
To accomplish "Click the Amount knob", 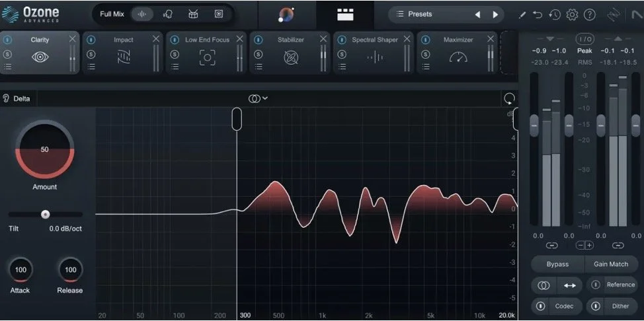I will pyautogui.click(x=45, y=149).
